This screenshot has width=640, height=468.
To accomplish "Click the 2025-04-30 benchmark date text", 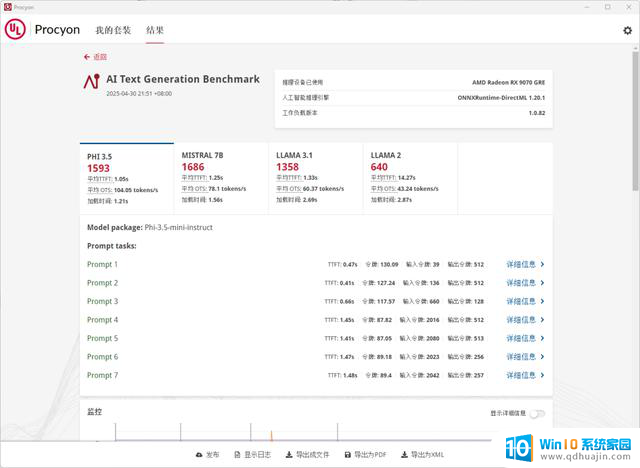I will click(139, 93).
